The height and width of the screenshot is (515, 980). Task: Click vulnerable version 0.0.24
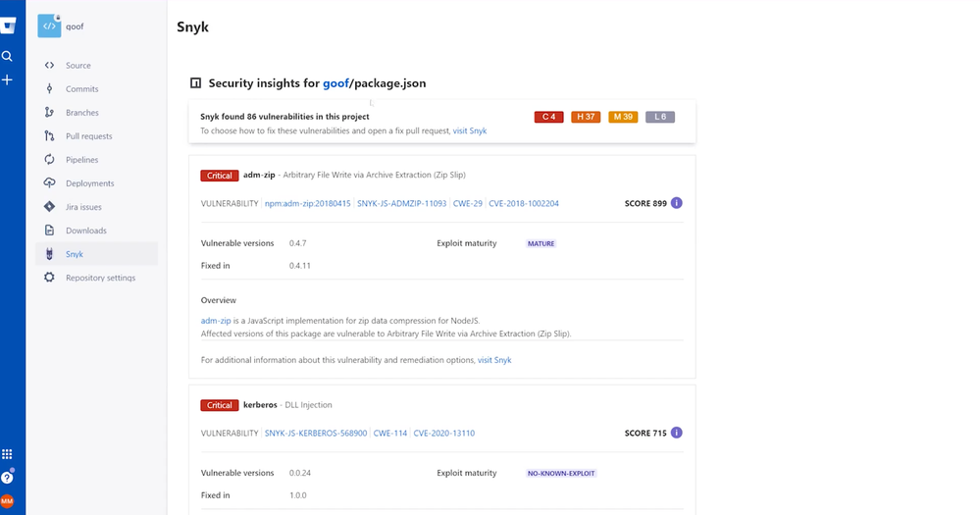[300, 473]
